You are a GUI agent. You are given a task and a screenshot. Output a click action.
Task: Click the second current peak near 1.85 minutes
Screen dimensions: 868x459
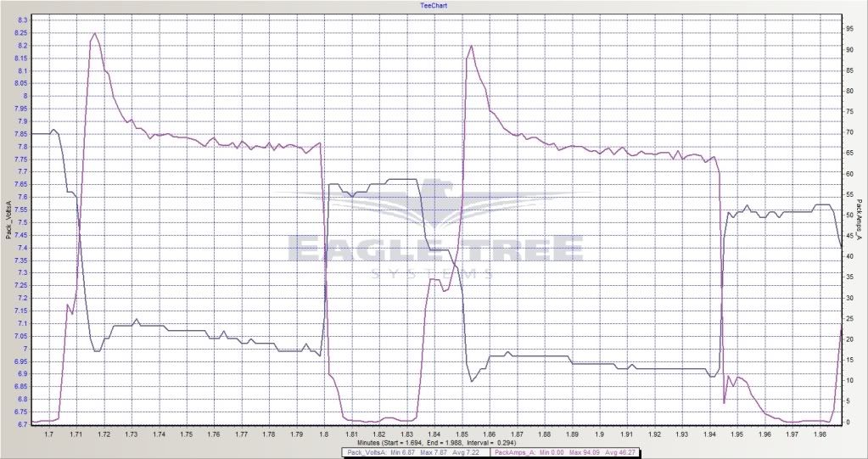click(471, 47)
